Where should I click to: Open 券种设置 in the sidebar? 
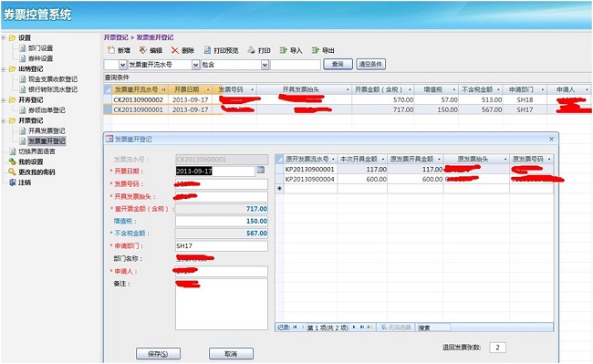point(40,58)
